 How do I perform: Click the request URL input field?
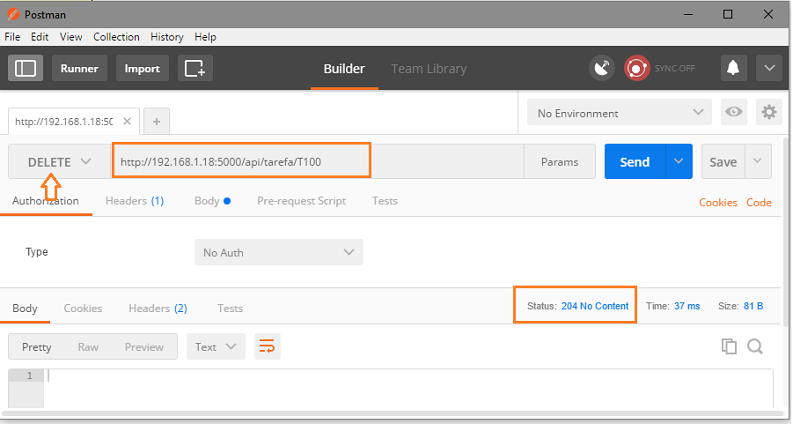pos(318,162)
